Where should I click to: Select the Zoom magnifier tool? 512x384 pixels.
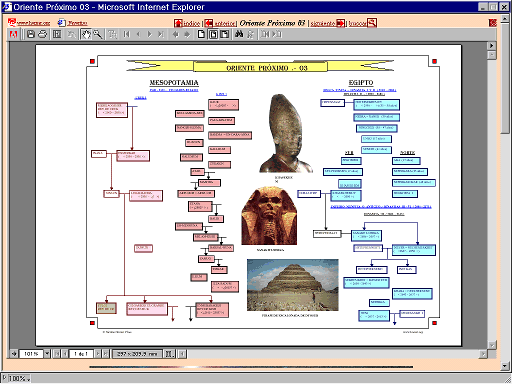pyautogui.click(x=97, y=34)
